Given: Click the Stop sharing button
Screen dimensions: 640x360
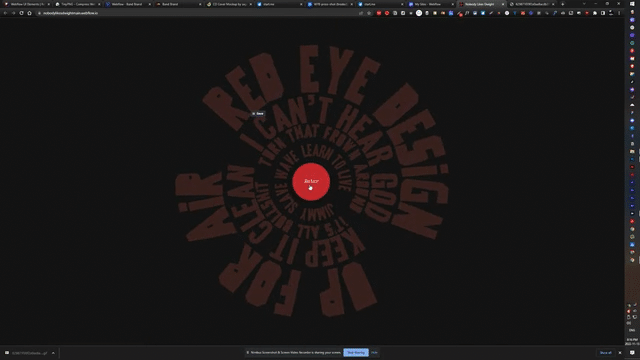Looking at the screenshot, I should tap(356, 353).
